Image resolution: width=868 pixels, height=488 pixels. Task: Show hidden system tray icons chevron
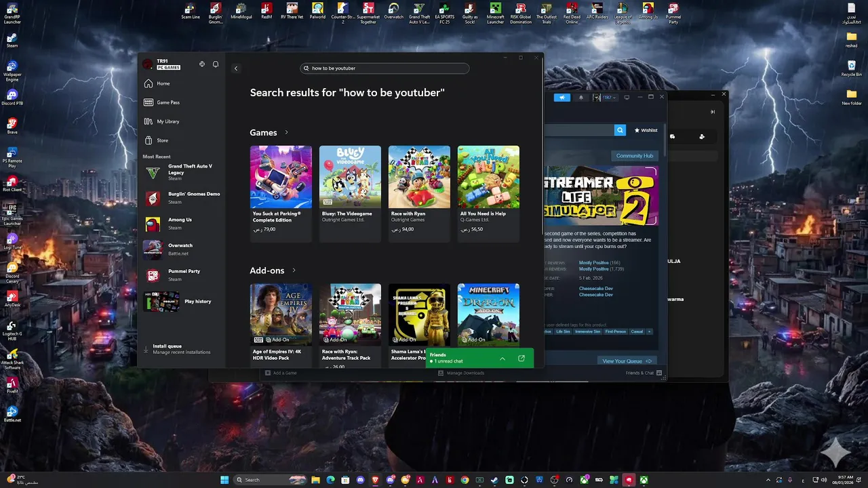pos(768,480)
